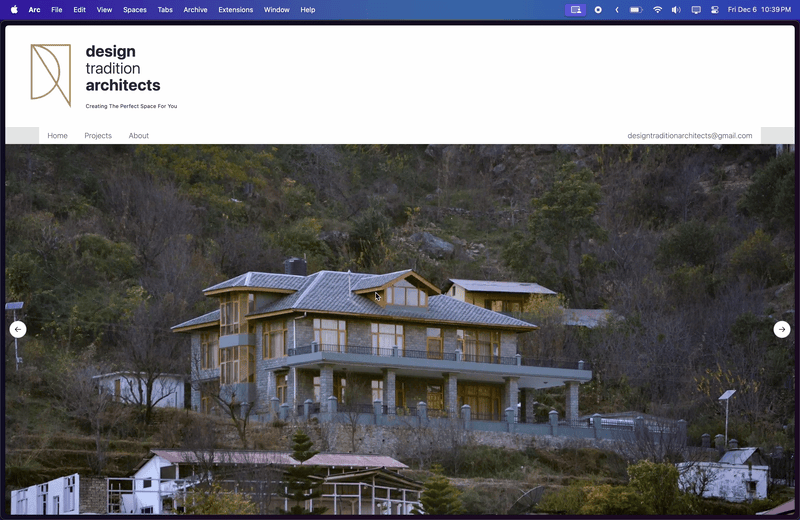Open the Archive menu
The image size is (800, 520).
[x=195, y=9]
